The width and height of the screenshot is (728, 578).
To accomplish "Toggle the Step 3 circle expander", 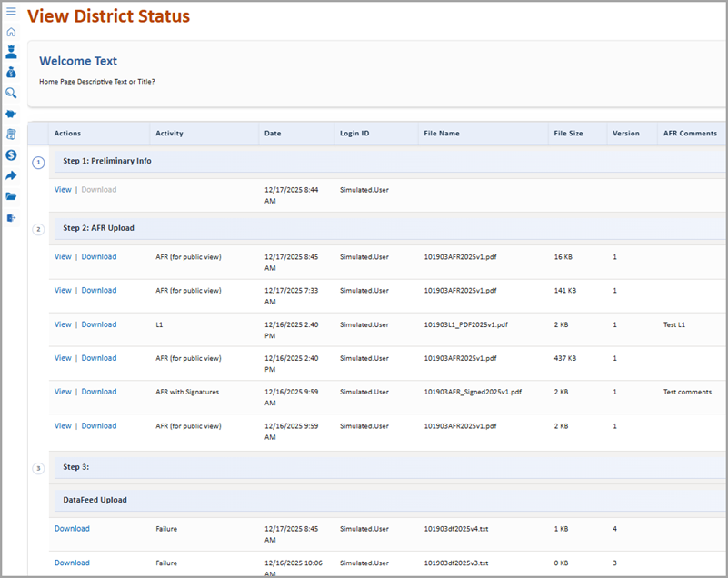I will [38, 468].
